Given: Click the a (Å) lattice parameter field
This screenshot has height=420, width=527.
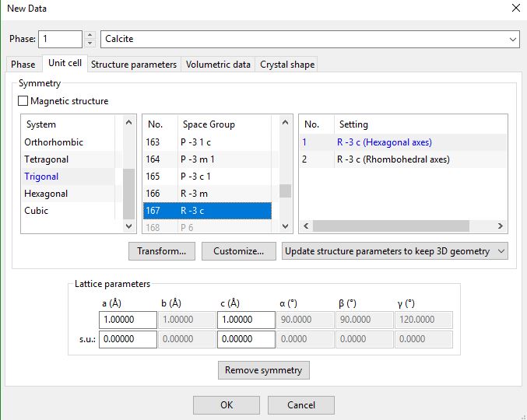Looking at the screenshot, I should click(128, 320).
